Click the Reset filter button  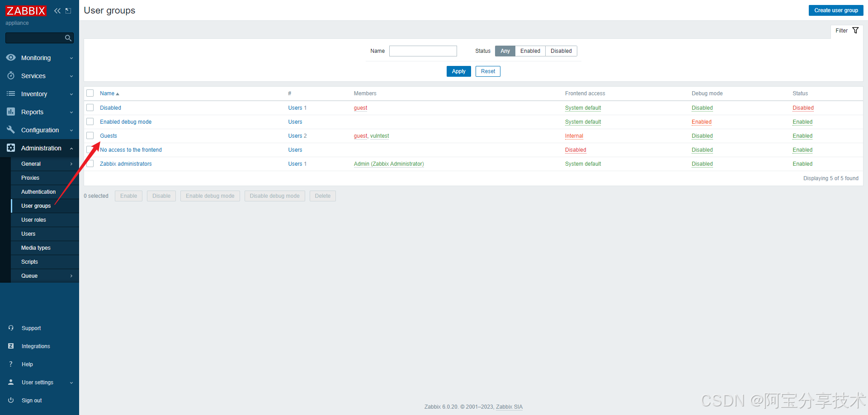(488, 71)
